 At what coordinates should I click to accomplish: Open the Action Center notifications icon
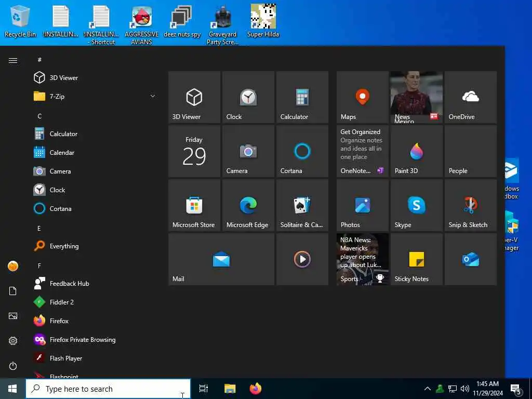pyautogui.click(x=516, y=389)
